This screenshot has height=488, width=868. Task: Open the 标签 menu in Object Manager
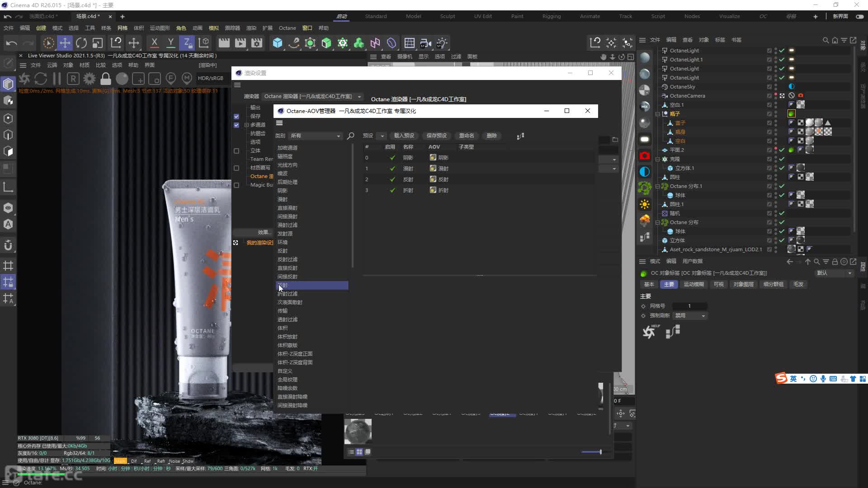pos(720,40)
